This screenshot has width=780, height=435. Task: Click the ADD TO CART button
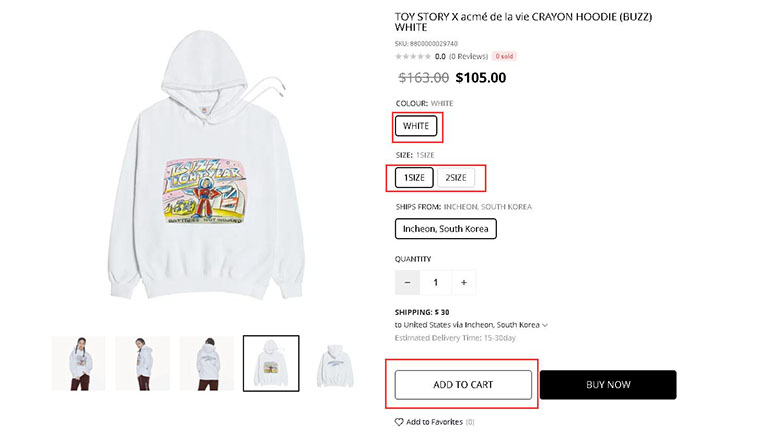coord(463,385)
